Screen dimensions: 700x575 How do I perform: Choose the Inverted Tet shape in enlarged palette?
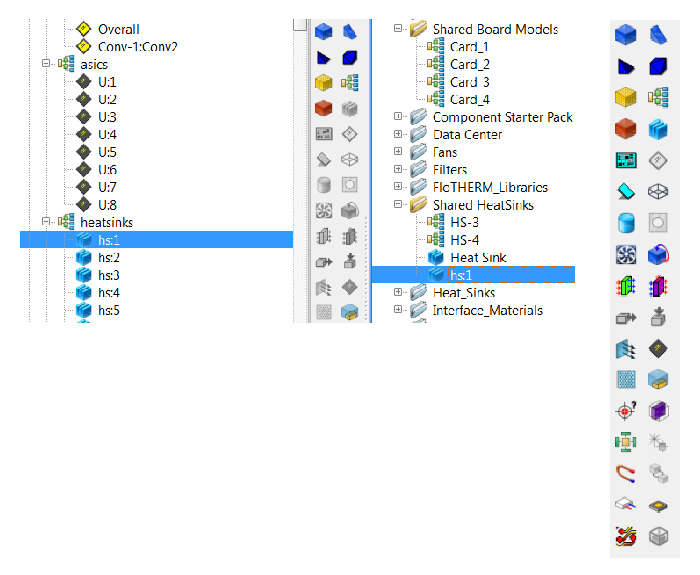click(x=658, y=67)
